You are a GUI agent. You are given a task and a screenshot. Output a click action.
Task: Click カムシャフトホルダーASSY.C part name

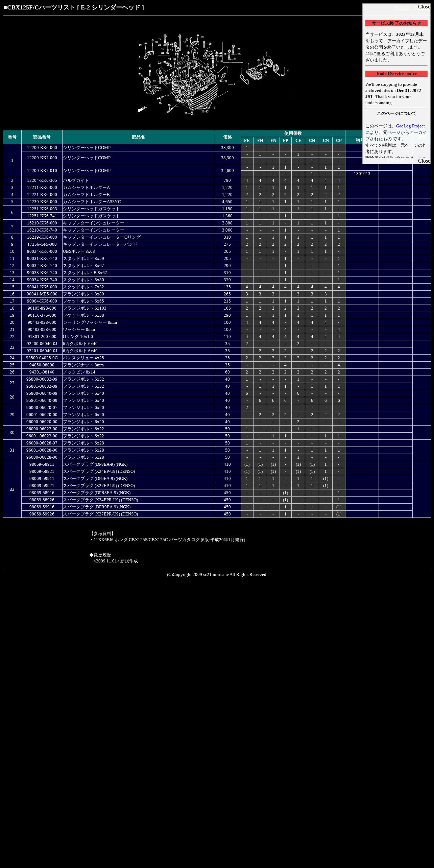tap(92, 202)
